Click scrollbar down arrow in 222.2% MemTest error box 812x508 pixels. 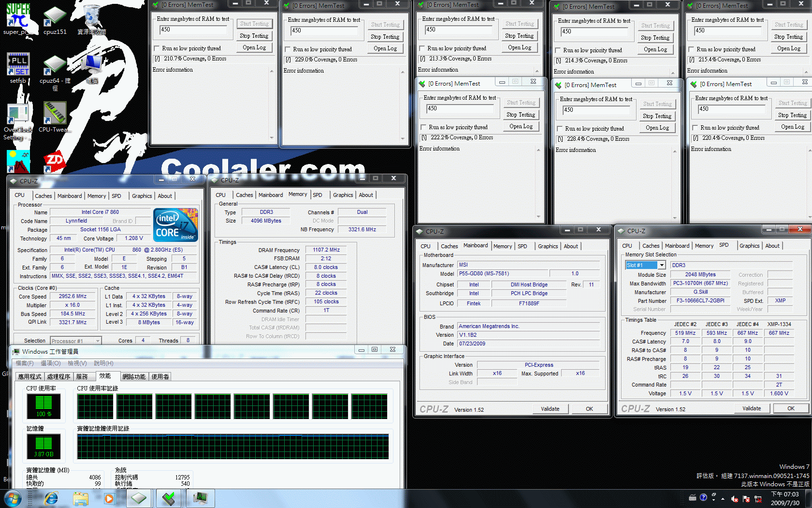tap(538, 217)
